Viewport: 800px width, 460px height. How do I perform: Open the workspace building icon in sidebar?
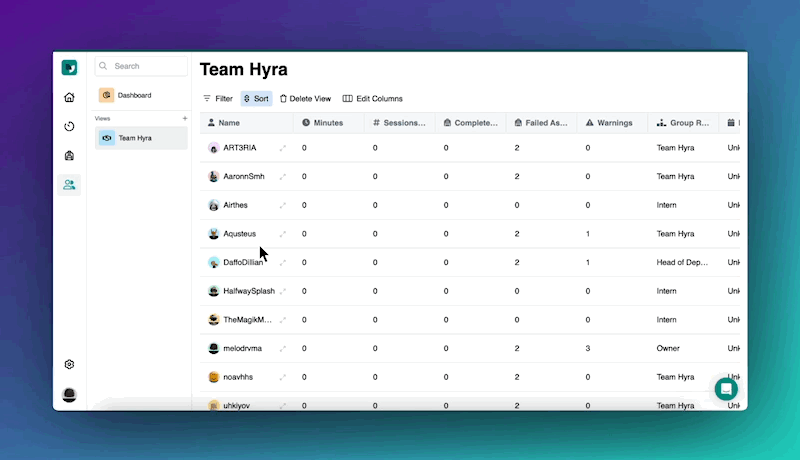(x=69, y=155)
